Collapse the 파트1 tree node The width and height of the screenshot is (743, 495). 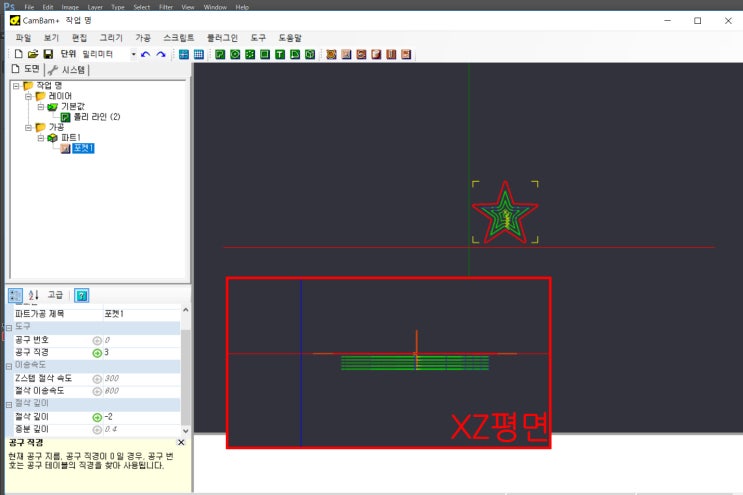(41, 138)
